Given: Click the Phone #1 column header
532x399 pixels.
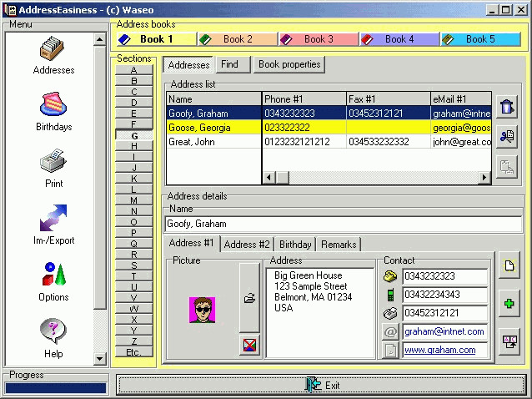Looking at the screenshot, I should click(304, 99).
